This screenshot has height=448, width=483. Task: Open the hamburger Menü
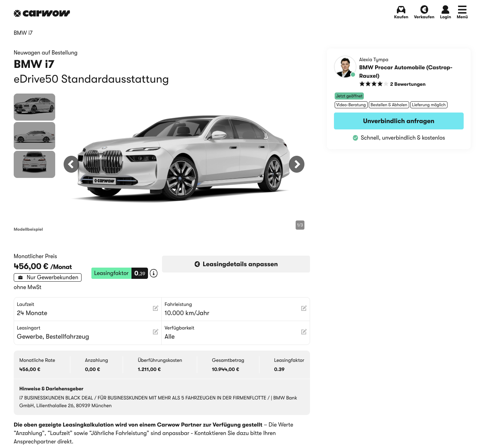click(x=462, y=10)
